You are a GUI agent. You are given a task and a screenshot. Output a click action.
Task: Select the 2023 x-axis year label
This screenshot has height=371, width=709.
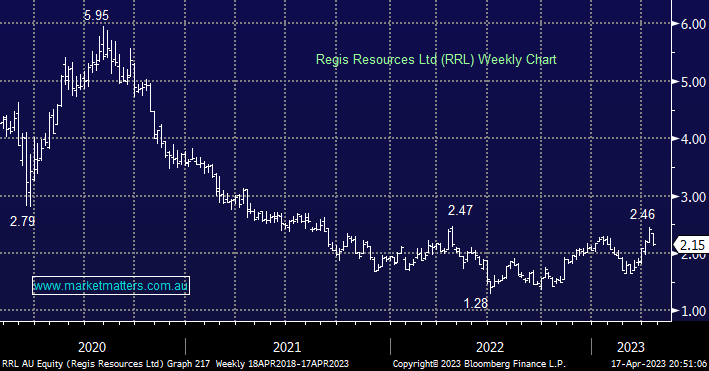tap(631, 347)
